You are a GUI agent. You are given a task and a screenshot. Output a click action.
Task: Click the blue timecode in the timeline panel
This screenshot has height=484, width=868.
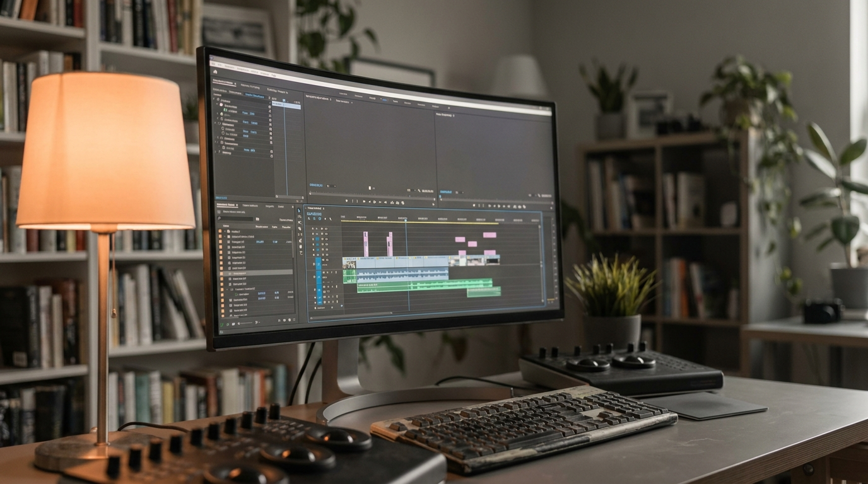[314, 214]
